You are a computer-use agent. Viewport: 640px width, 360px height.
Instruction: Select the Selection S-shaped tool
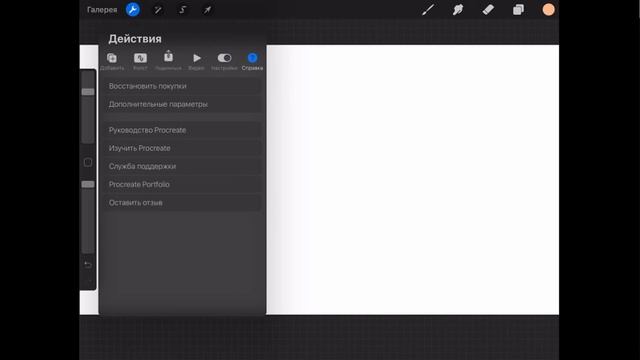click(x=182, y=9)
